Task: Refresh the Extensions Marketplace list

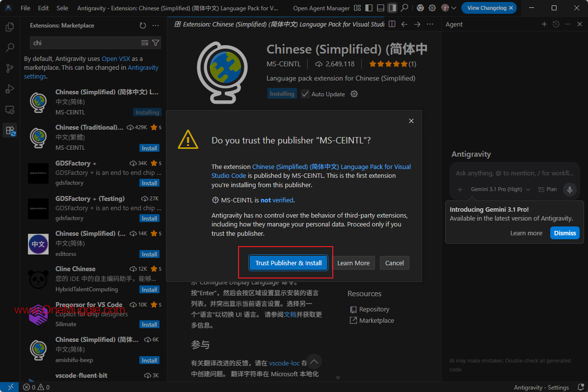Action: point(142,26)
